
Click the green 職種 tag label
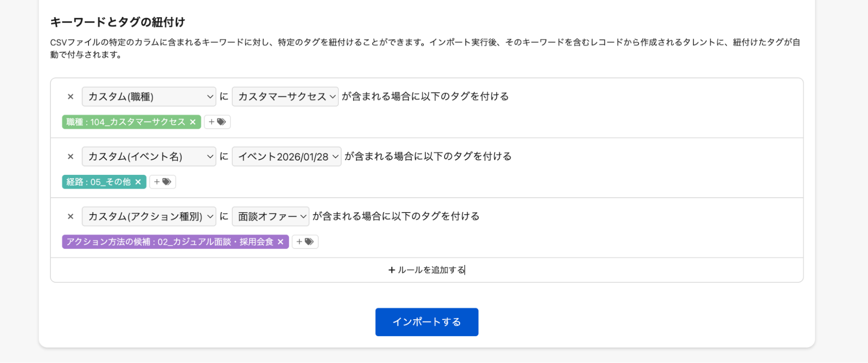125,122
